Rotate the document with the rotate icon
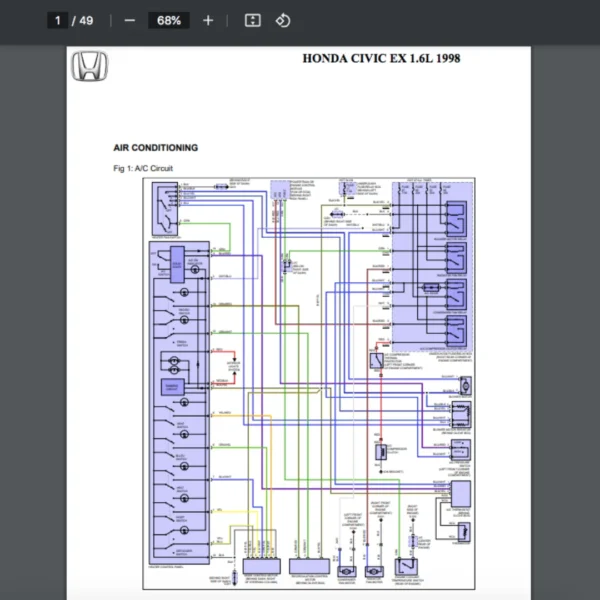 point(282,20)
